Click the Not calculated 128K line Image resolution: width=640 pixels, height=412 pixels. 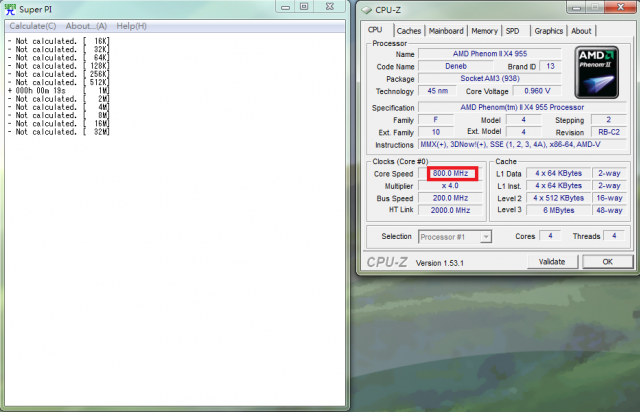[x=58, y=66]
